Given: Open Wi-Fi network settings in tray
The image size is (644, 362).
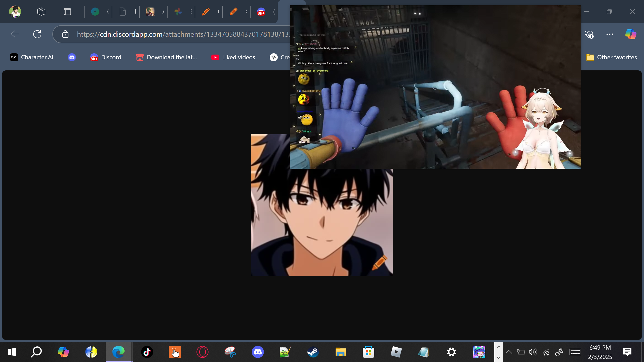Looking at the screenshot, I should pos(546,352).
